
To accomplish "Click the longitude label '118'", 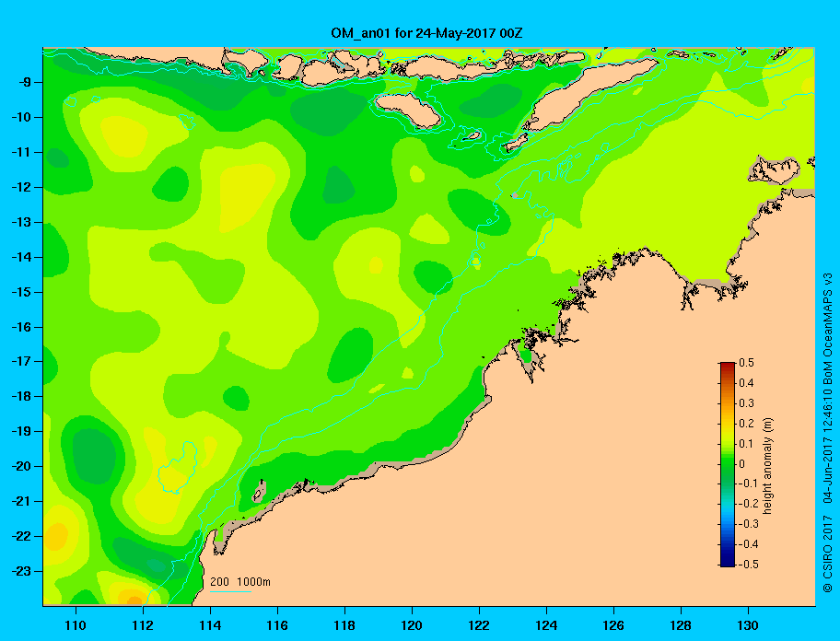I will click(x=344, y=625).
